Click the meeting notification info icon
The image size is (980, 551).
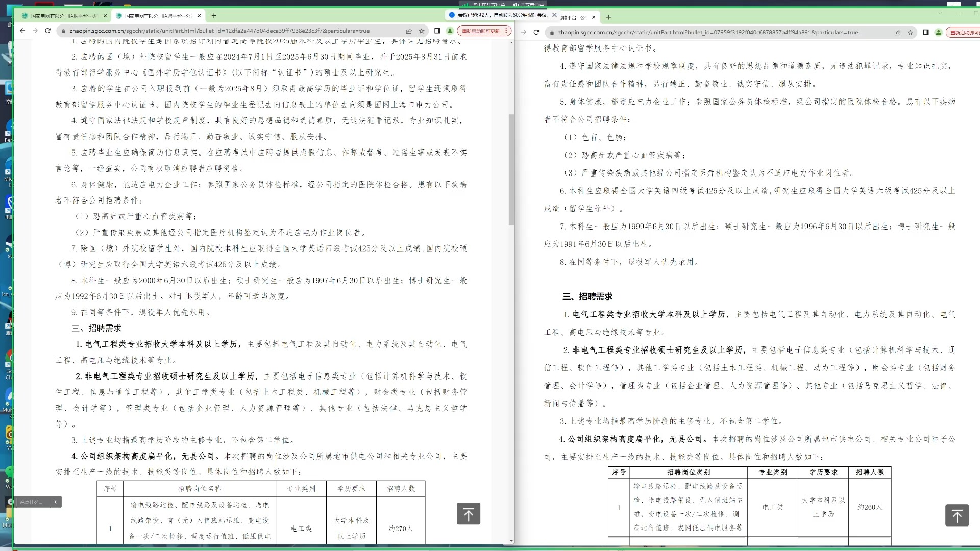[x=451, y=15]
